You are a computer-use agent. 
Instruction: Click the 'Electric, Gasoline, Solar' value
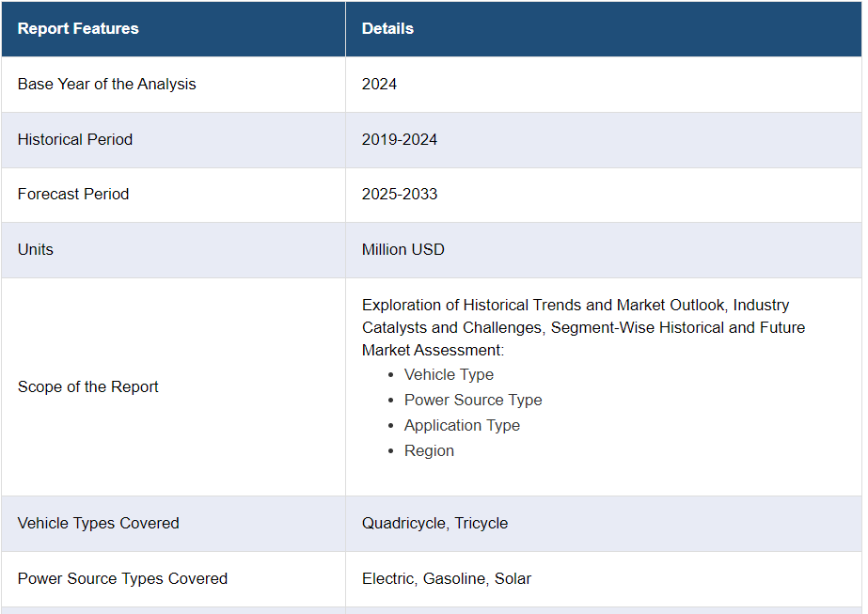tap(447, 578)
